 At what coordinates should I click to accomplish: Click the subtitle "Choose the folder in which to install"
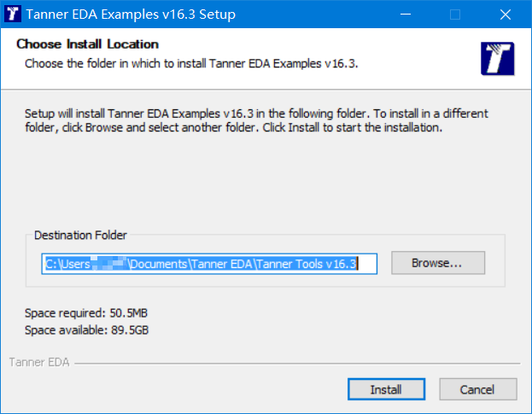pos(191,63)
